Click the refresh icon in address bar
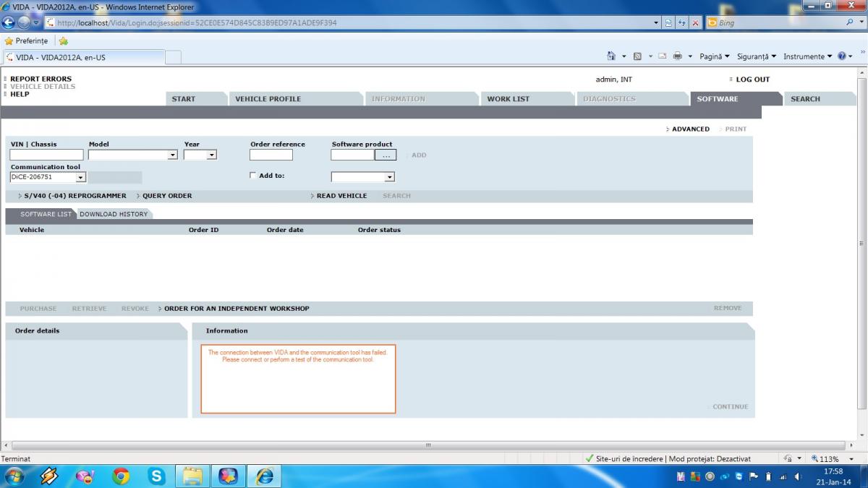The image size is (868, 488). tap(681, 22)
